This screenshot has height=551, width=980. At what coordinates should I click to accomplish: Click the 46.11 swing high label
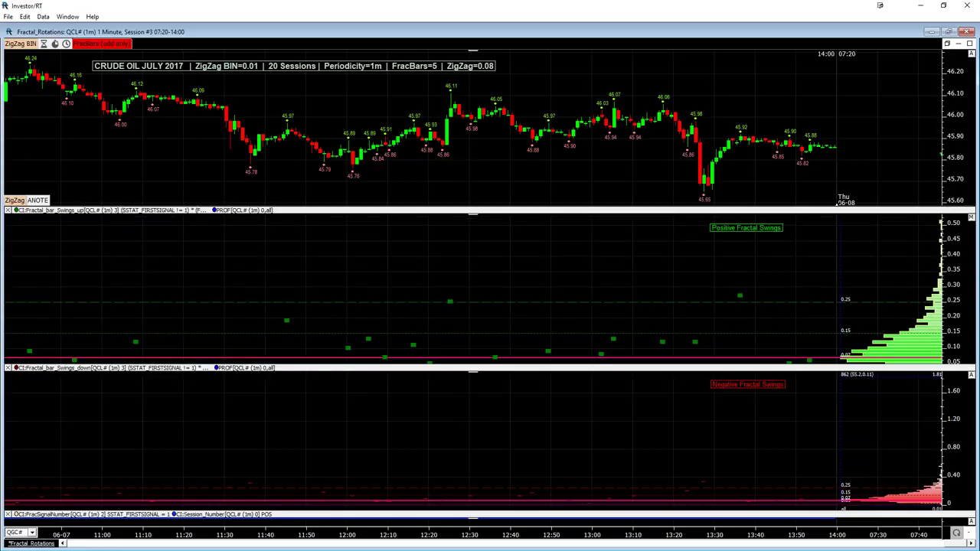click(451, 86)
